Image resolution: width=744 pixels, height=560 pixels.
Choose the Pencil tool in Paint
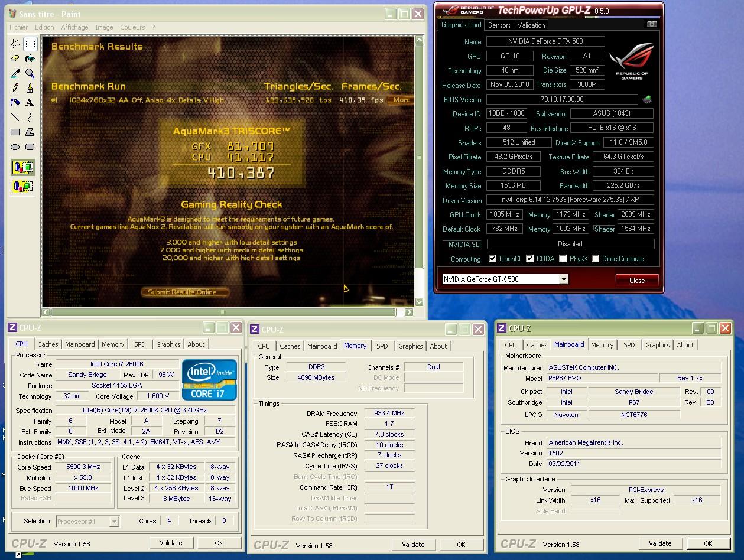15,88
